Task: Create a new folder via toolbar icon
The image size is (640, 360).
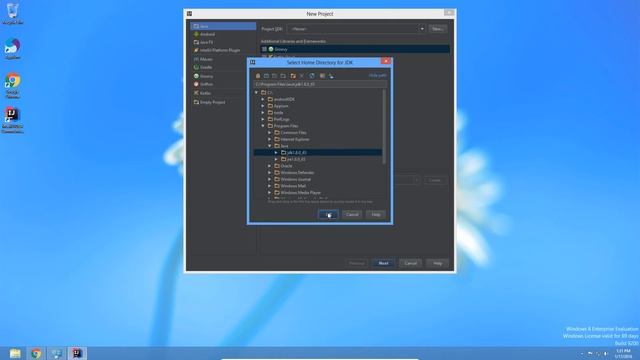Action: coord(293,76)
